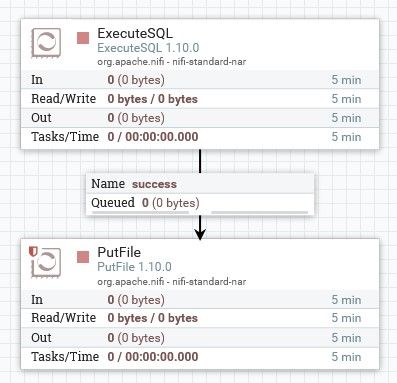Click the PutFile Tasks/Time value
The height and width of the screenshot is (383, 397).
click(x=153, y=357)
